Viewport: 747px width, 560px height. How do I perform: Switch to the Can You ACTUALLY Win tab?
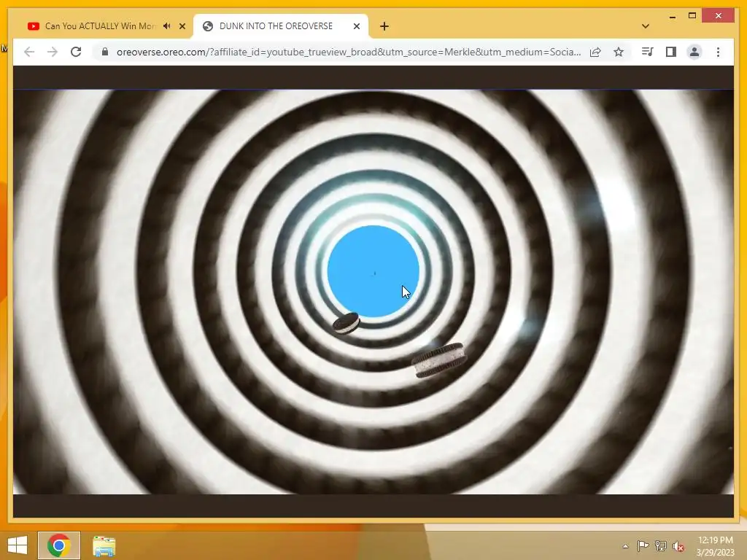click(x=99, y=26)
